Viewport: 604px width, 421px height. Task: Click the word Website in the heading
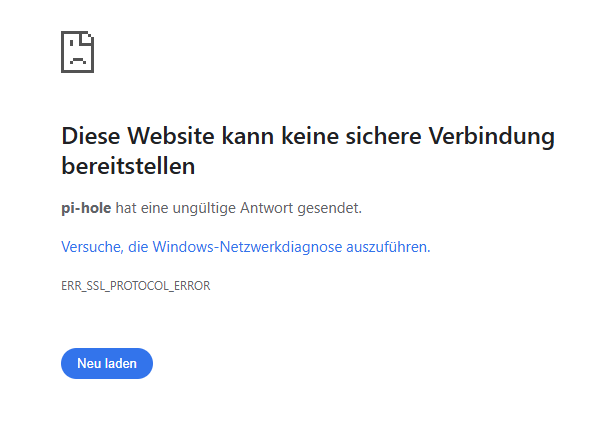click(171, 136)
